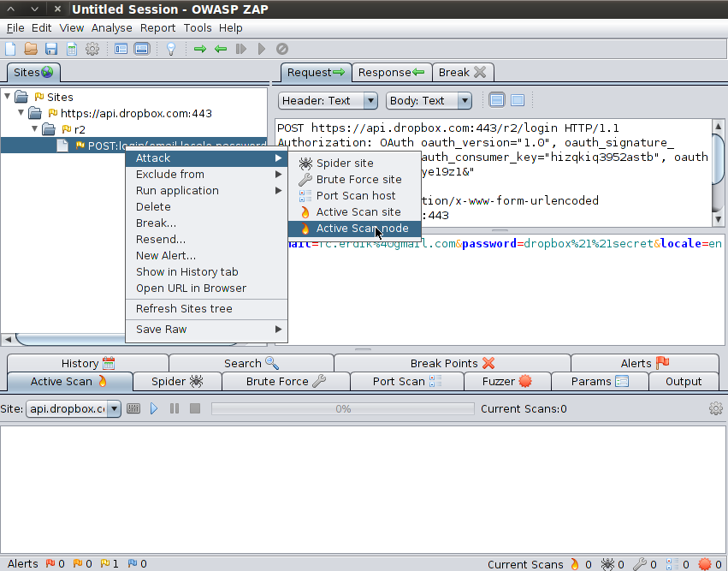Choose Active Scan node from Attack submenu
The image size is (728, 571).
355,228
